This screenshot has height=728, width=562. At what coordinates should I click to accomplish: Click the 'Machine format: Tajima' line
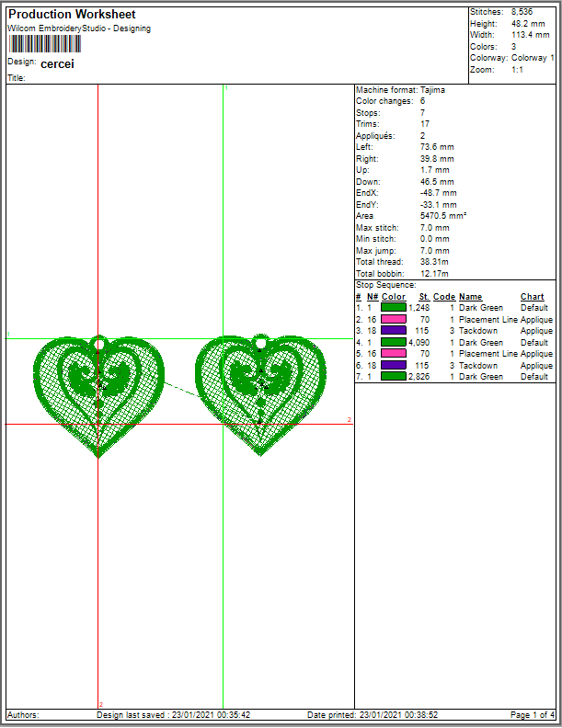[400, 90]
